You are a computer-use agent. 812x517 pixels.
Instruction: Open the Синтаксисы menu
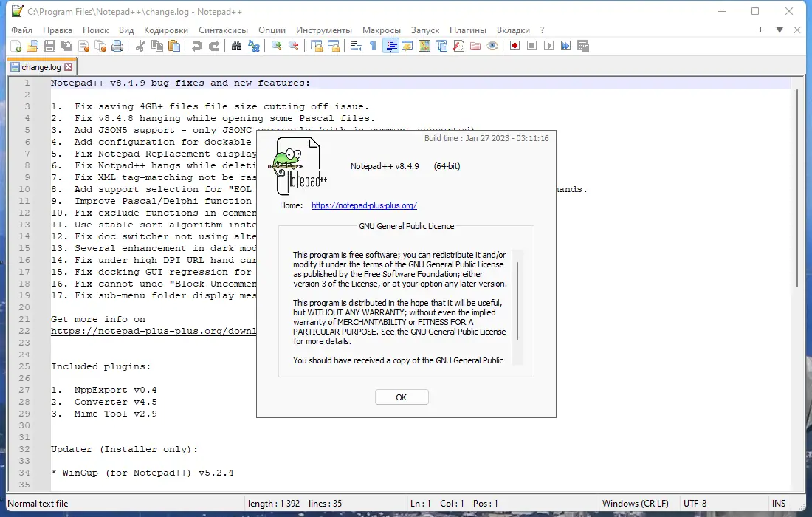click(x=223, y=30)
